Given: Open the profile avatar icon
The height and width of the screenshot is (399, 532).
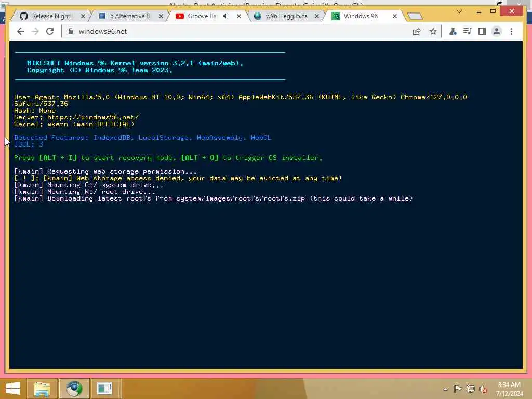Looking at the screenshot, I should coord(497,32).
